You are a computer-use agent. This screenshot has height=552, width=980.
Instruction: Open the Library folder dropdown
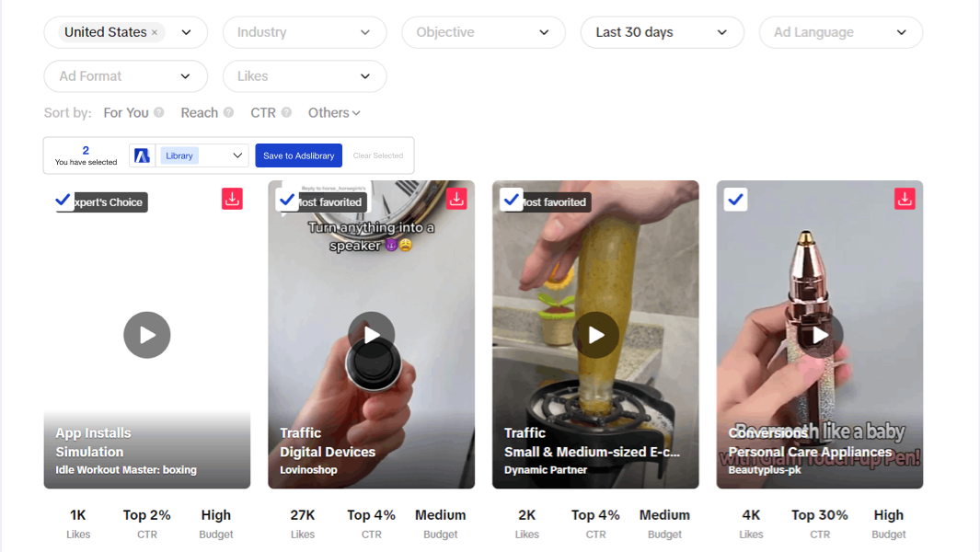tap(202, 155)
